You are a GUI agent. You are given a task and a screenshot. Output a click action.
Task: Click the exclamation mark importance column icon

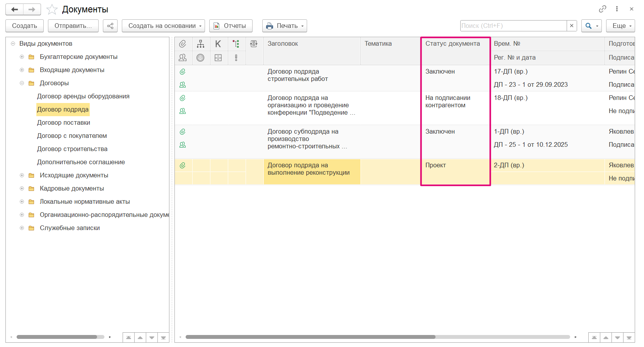click(x=236, y=58)
